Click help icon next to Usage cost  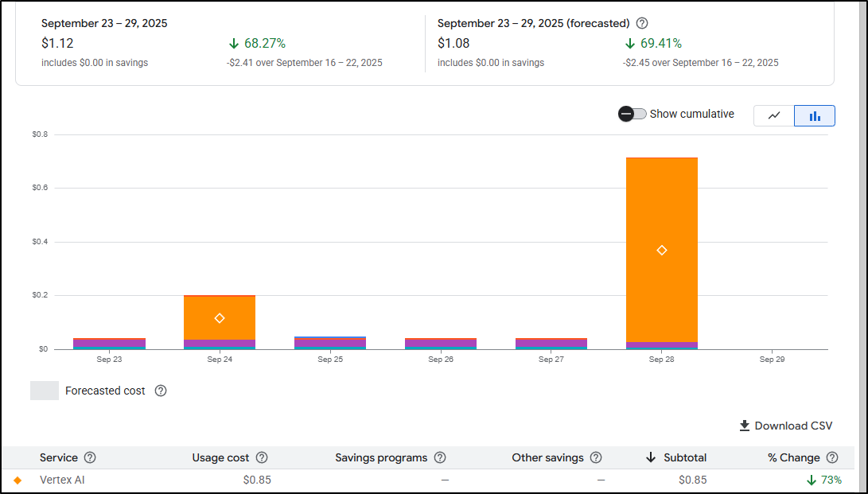point(262,457)
